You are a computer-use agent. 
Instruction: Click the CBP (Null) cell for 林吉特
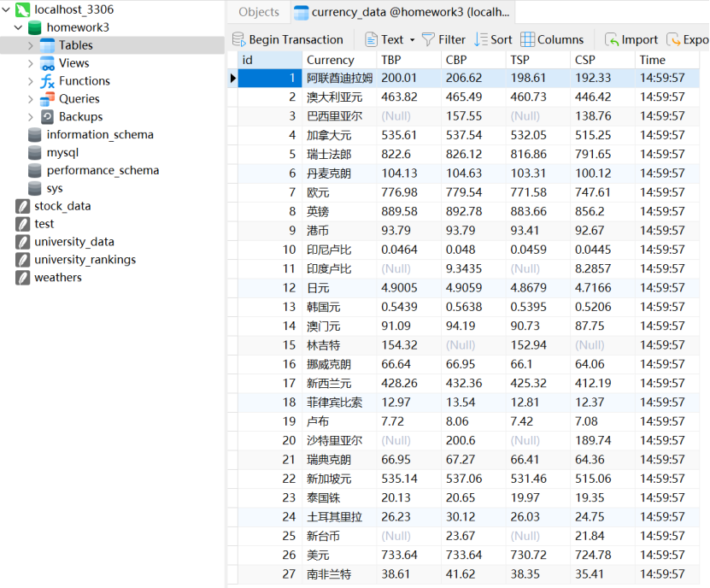[x=473, y=345]
